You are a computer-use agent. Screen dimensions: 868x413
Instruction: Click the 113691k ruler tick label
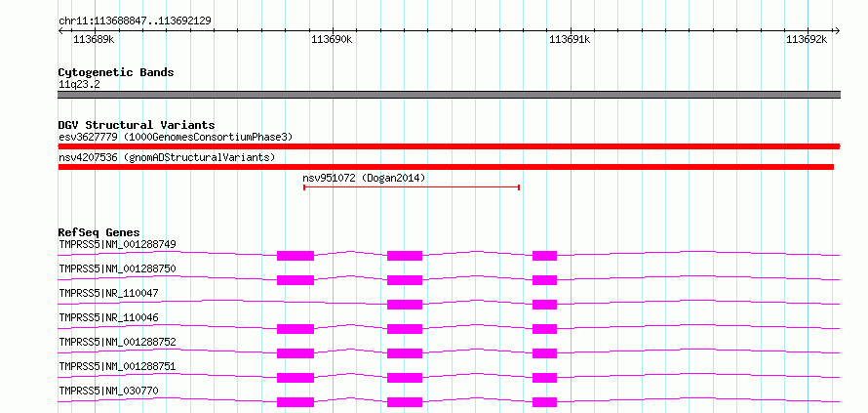coord(569,39)
